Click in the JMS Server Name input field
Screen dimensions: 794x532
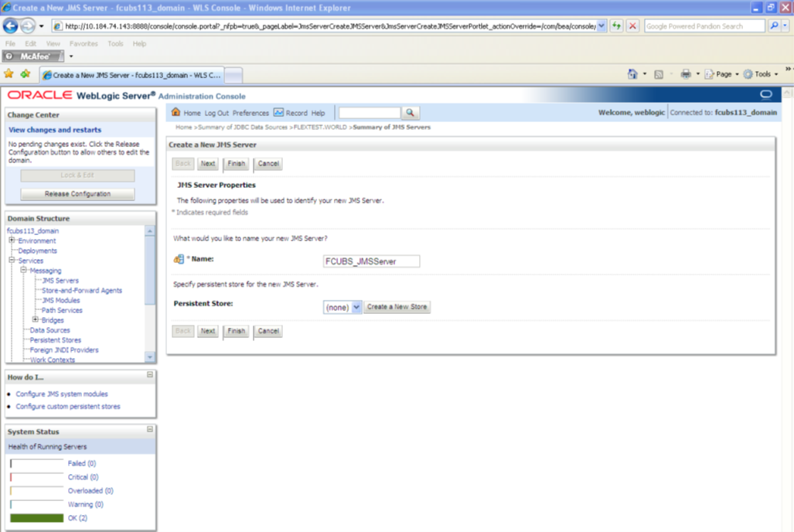(371, 261)
